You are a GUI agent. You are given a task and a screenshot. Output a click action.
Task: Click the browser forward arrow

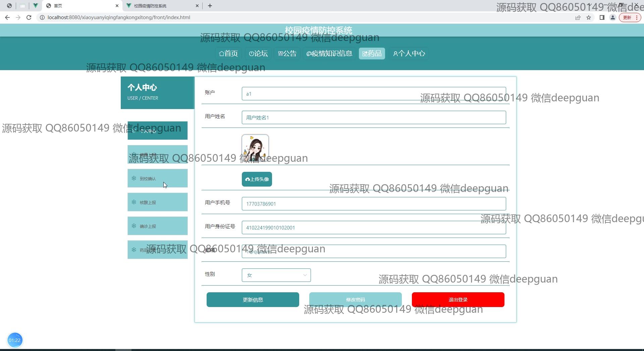point(18,17)
